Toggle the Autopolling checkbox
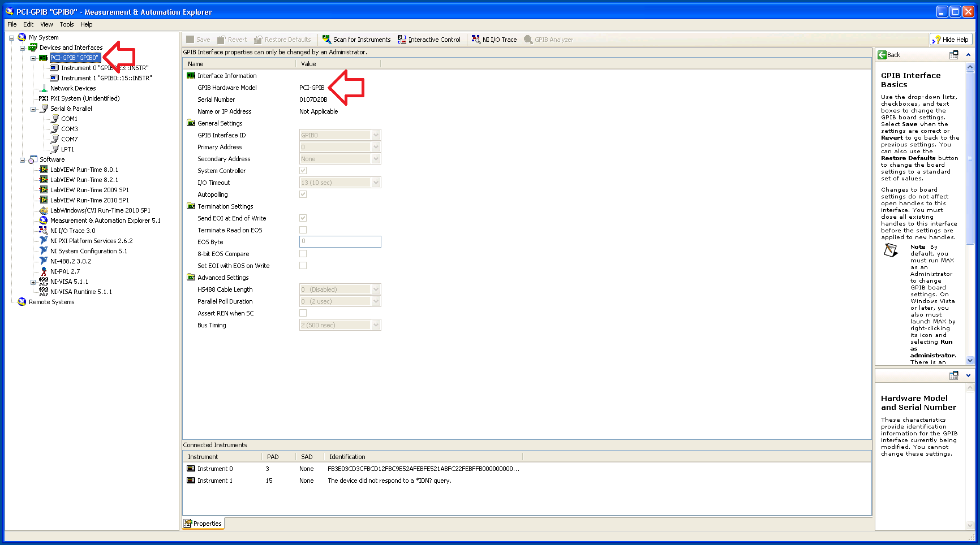980x545 pixels. pyautogui.click(x=303, y=194)
